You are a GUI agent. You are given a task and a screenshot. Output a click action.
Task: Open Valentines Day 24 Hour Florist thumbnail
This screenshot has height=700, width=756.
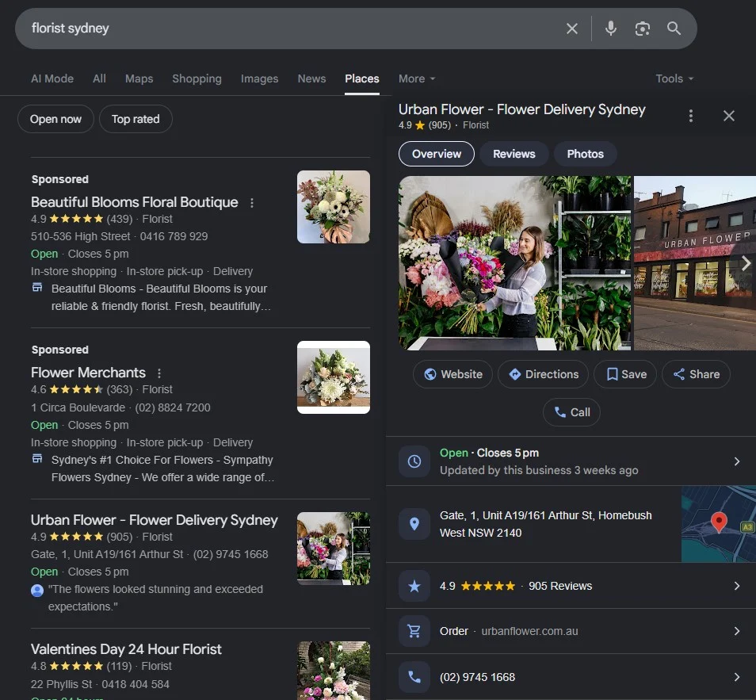334,671
